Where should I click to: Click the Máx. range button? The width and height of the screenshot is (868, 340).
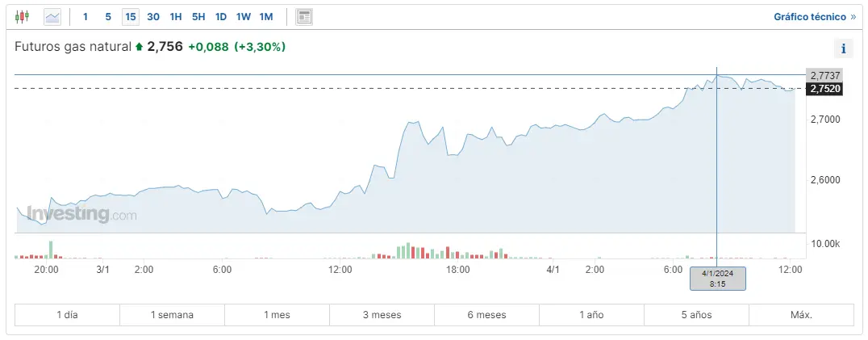[801, 315]
